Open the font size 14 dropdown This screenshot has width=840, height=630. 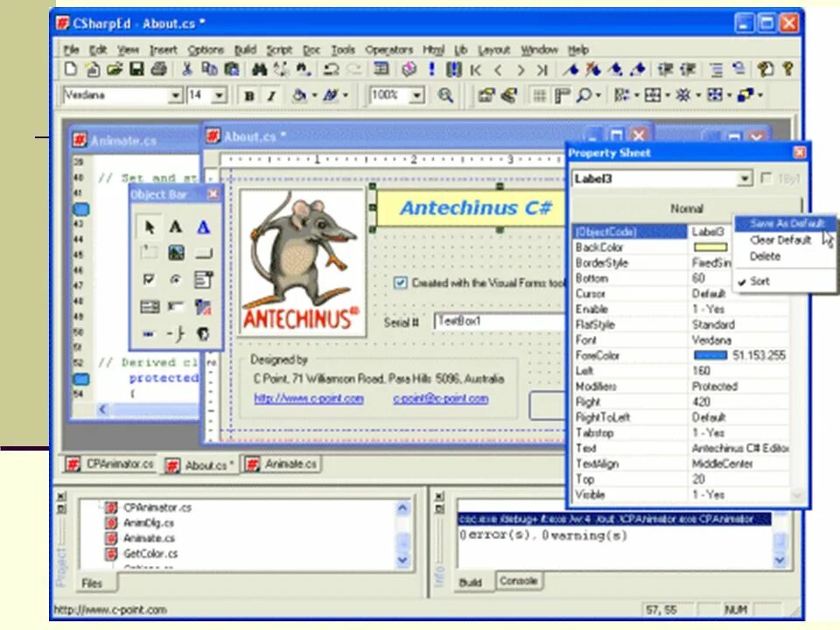(219, 96)
